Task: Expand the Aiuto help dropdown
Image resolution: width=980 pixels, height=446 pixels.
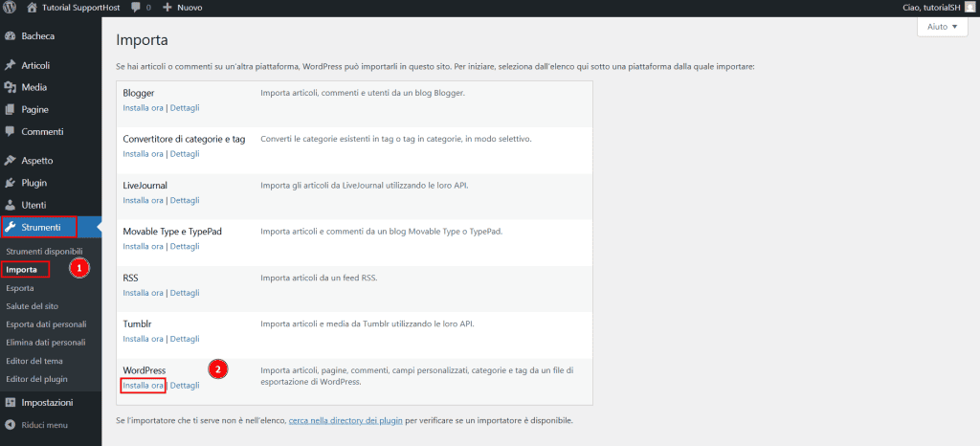Action: point(943,27)
